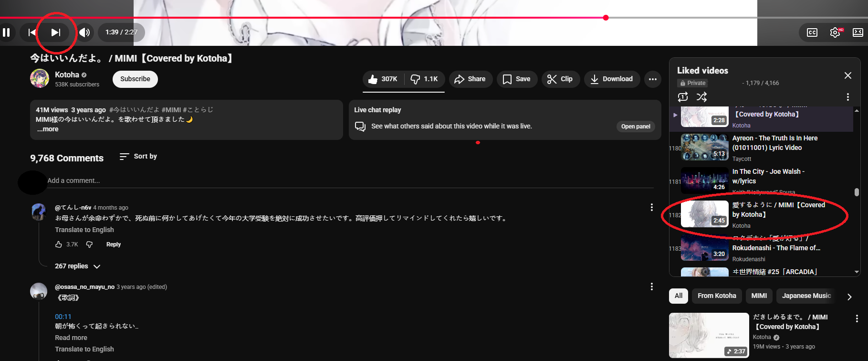Select the All filter chip
Viewport: 868px width, 361px height.
pyautogui.click(x=679, y=296)
